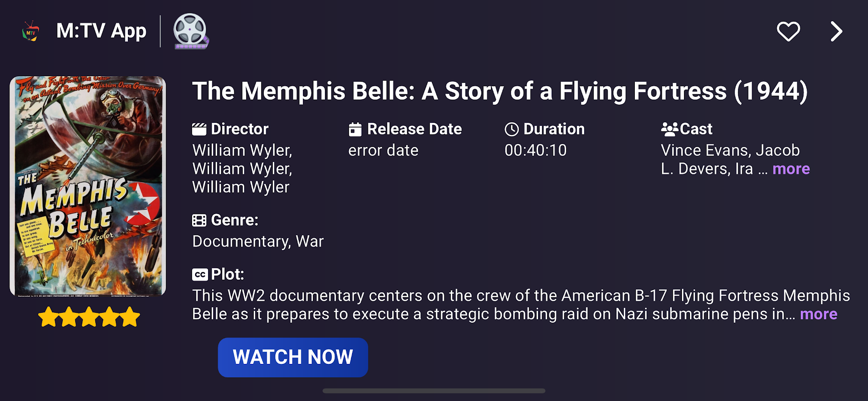Click the Duration clock icon
The image size is (868, 401).
click(x=511, y=129)
